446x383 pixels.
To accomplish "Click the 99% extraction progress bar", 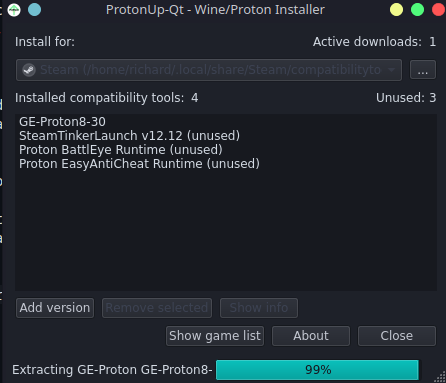I will pyautogui.click(x=317, y=370).
